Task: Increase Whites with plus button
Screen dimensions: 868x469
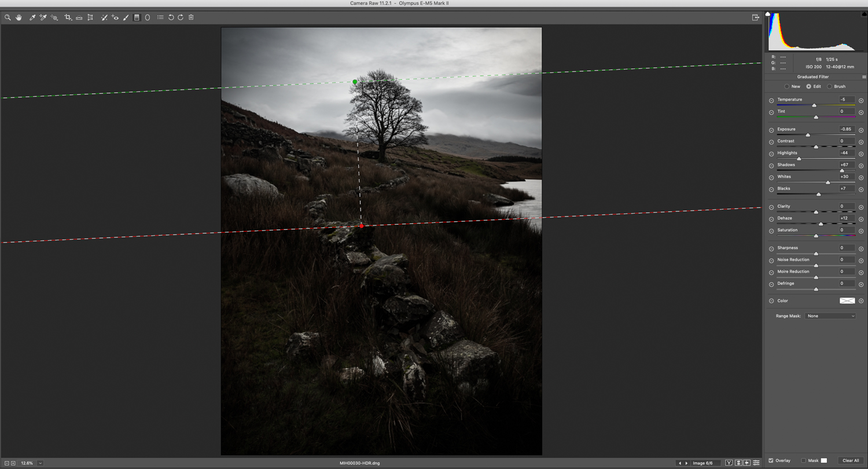Action: click(x=861, y=178)
